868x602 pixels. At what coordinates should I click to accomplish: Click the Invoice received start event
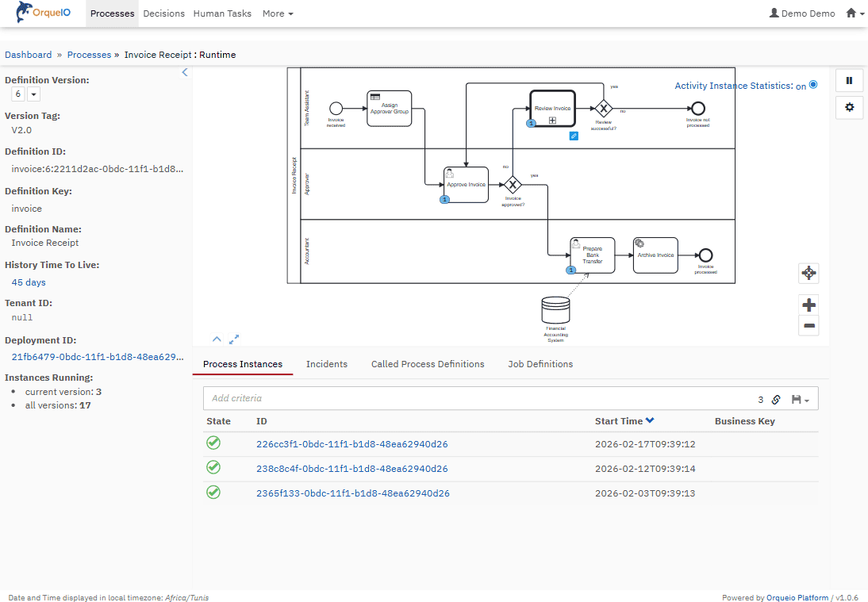coord(336,109)
